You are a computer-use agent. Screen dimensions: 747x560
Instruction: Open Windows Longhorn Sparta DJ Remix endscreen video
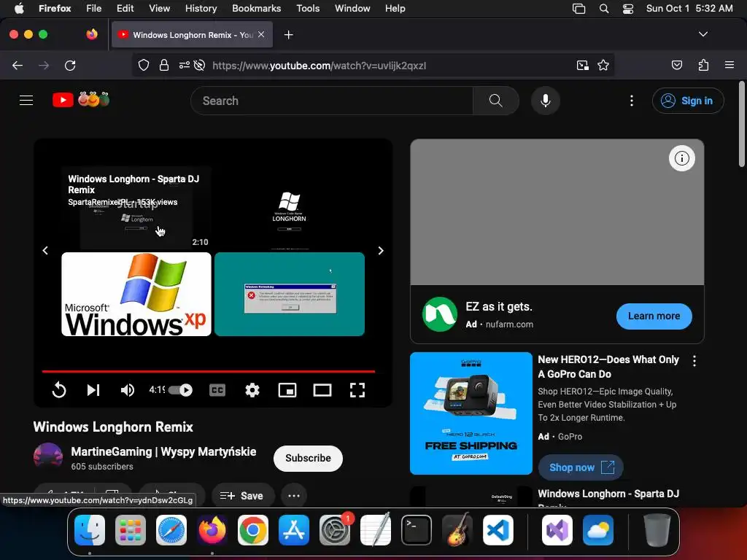coord(136,208)
